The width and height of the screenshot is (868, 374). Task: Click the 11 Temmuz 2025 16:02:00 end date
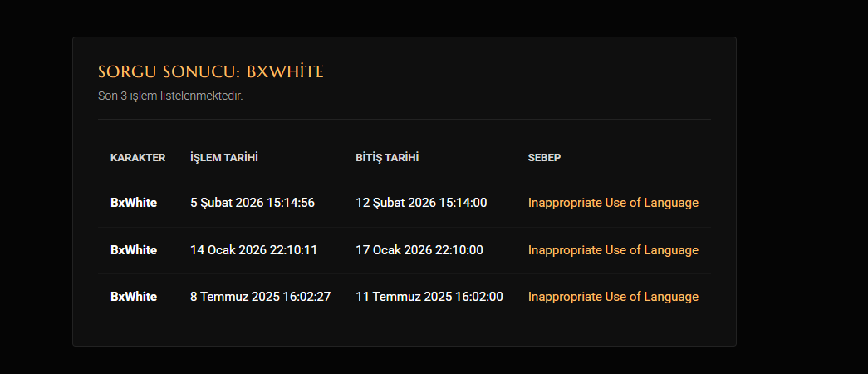tap(429, 297)
